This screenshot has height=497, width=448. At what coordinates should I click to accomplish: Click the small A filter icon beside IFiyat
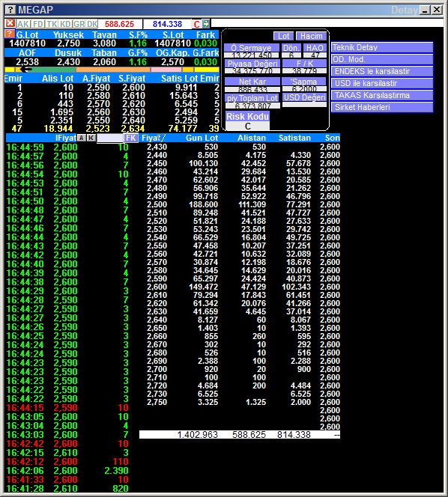(82, 138)
